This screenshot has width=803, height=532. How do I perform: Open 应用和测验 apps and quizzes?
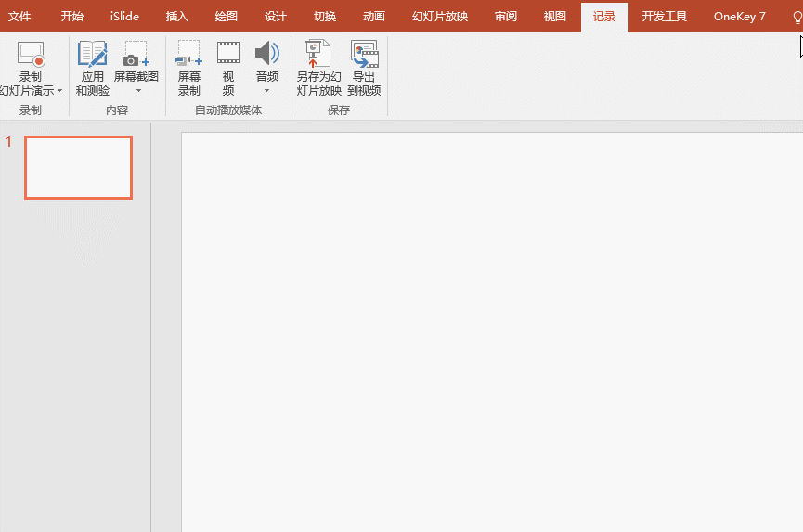click(93, 69)
